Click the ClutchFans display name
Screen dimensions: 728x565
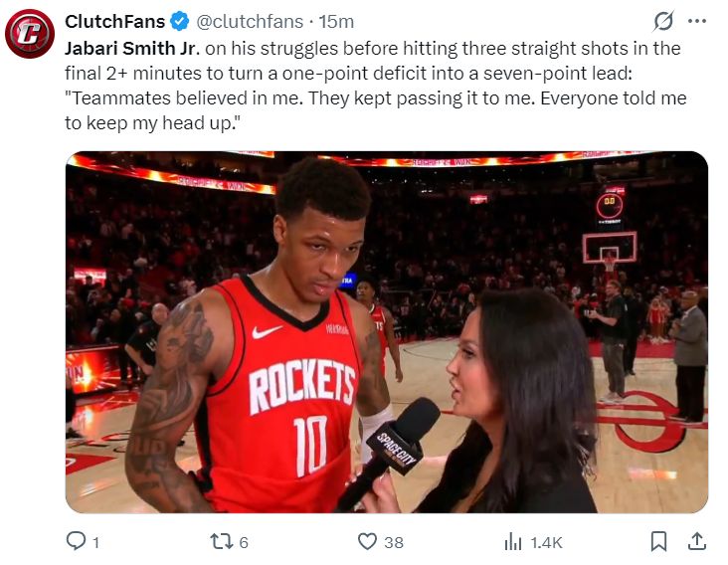click(114, 21)
